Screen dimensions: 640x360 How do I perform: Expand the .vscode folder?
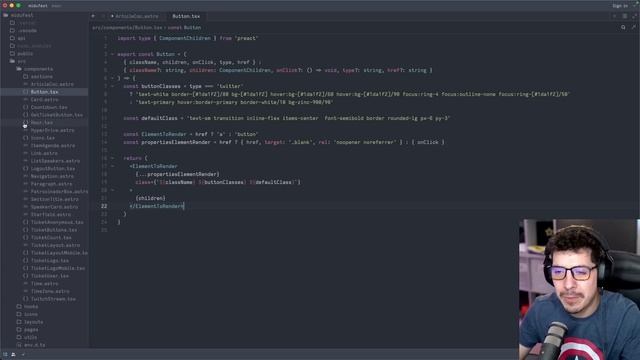(27, 31)
